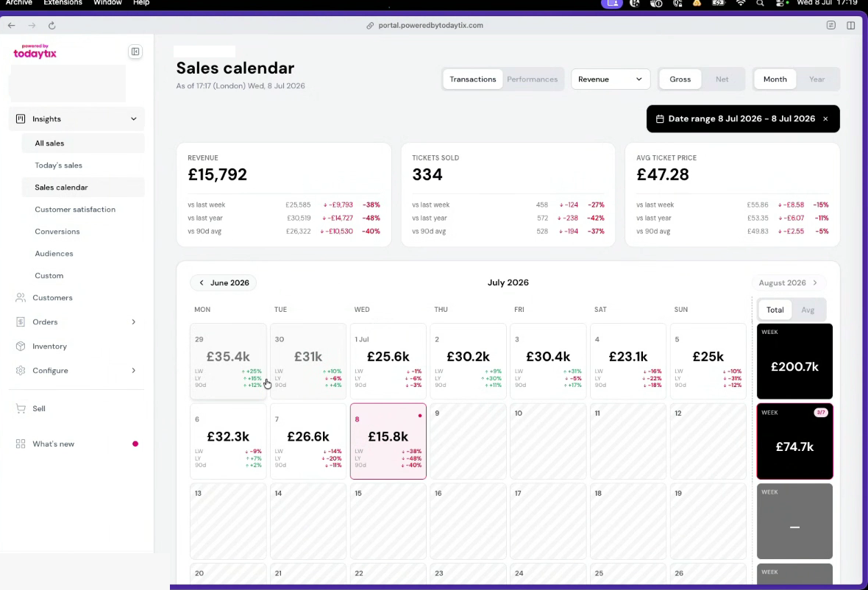Open the macOS Wi-Fi status icon
Viewport: 868px width, 590px height.
(741, 4)
